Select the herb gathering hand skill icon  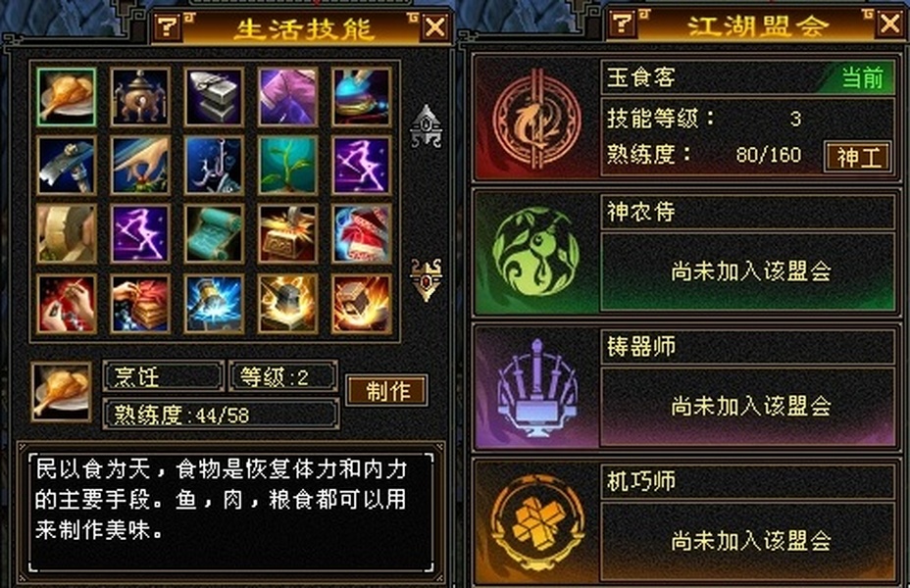click(140, 166)
